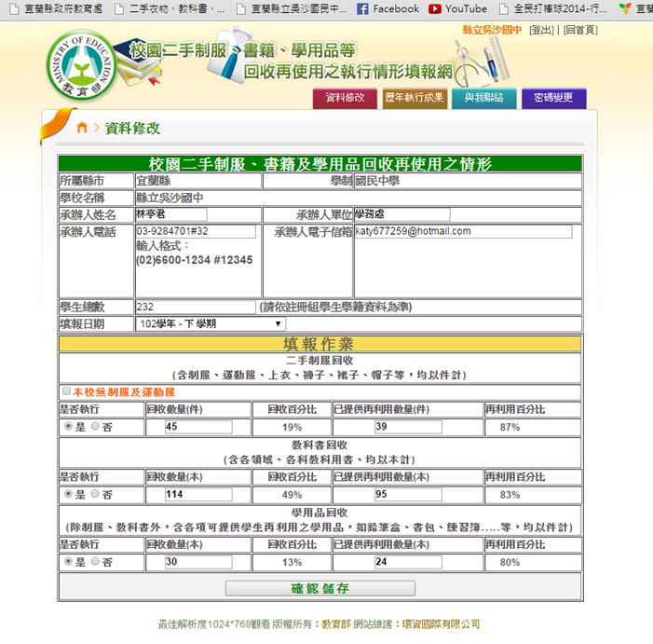This screenshot has width=653, height=644.
Task: Open the 密碼變更 tab
Action: click(553, 98)
